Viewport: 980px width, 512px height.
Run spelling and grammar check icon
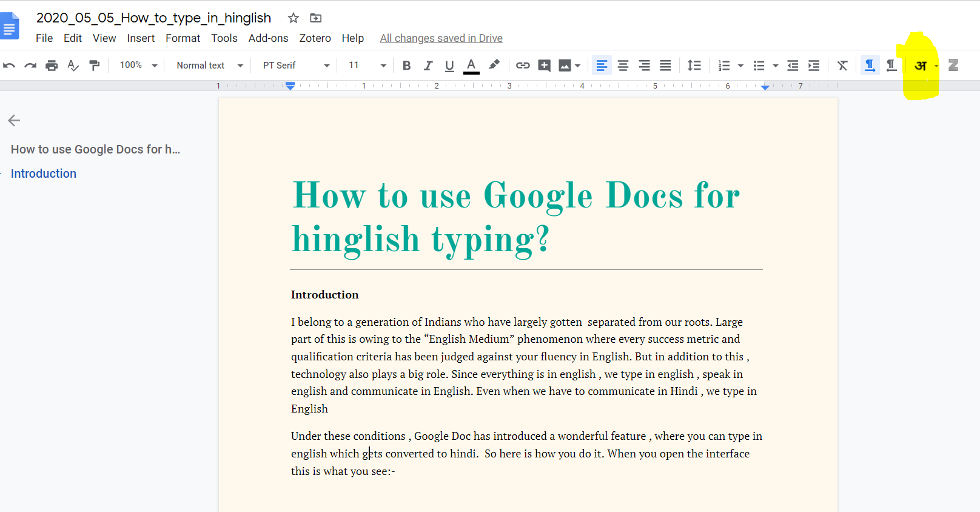click(73, 66)
